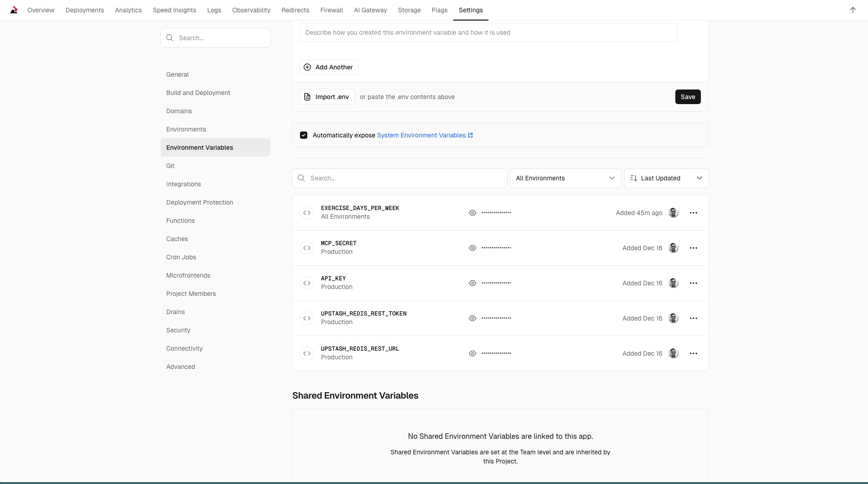868x484 pixels.
Task: Click the Import .env button
Action: [x=327, y=97]
